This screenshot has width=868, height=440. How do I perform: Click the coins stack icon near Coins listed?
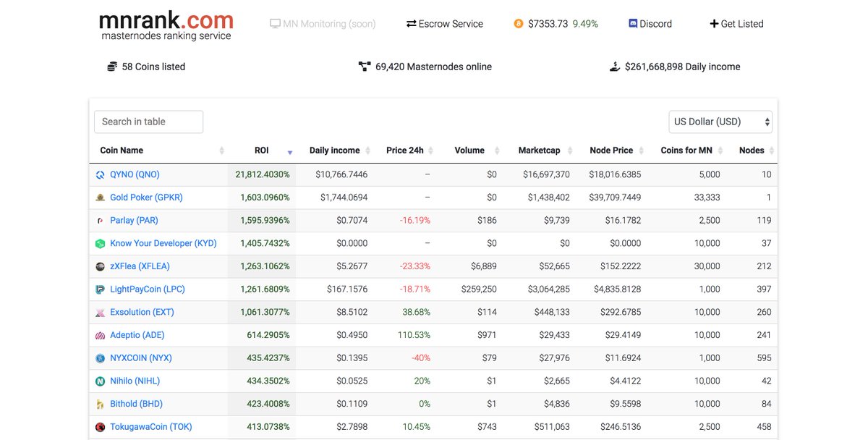[x=112, y=67]
